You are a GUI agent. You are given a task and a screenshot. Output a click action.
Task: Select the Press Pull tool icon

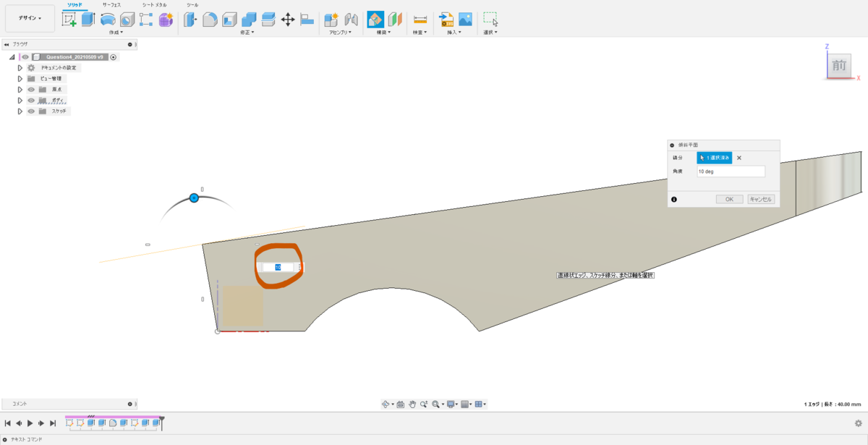click(x=190, y=20)
